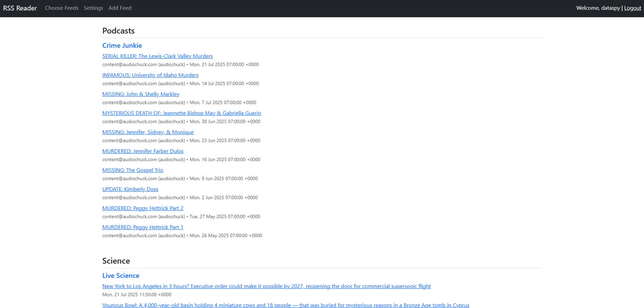This screenshot has width=644, height=308.
Task: Click the Mon, 30 Jun 2025 byline text
Action: 181,121
